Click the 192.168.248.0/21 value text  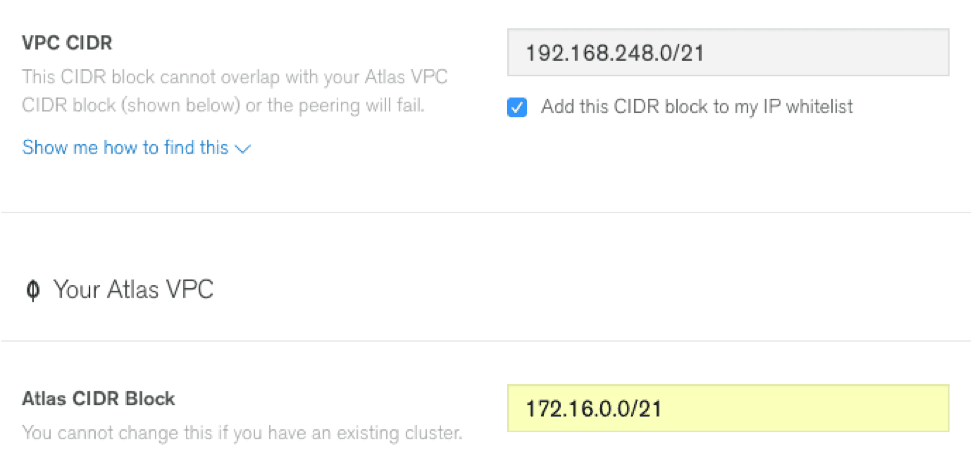(x=614, y=53)
